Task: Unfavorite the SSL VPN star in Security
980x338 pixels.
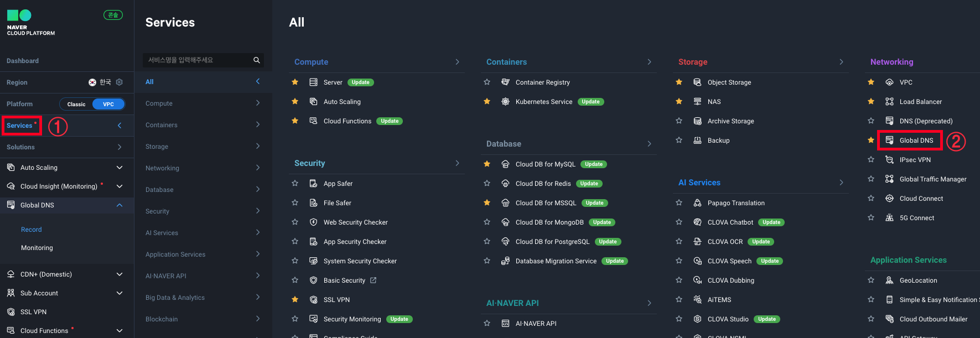Action: (x=295, y=299)
